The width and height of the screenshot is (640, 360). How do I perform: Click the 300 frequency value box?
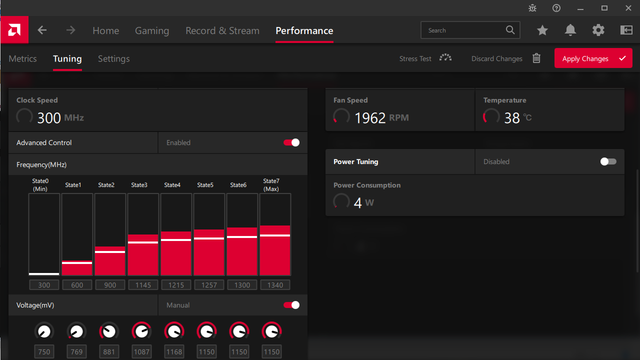[x=44, y=285]
